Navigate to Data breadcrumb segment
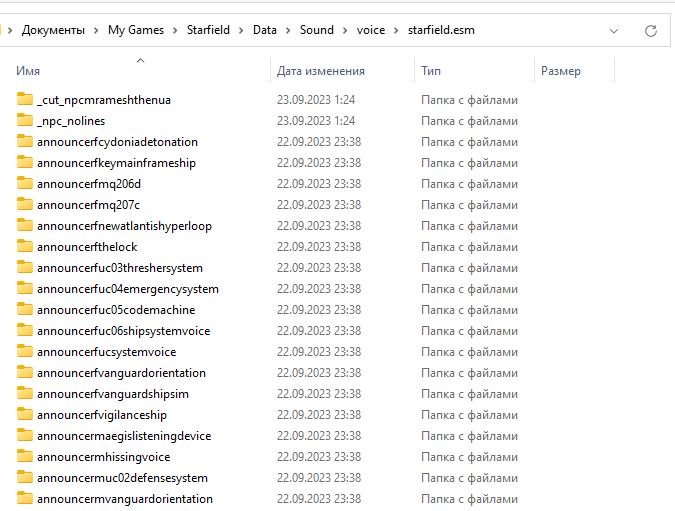Screen dimensions: 675x511 [x=264, y=30]
